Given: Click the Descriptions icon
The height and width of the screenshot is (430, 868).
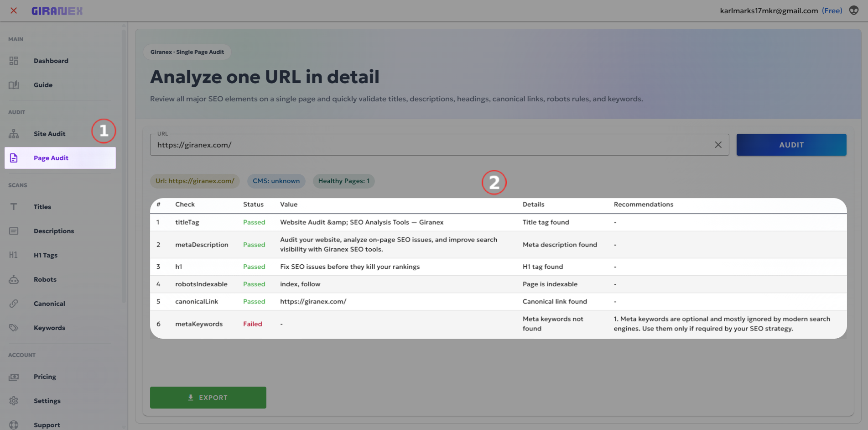Looking at the screenshot, I should 14,231.
